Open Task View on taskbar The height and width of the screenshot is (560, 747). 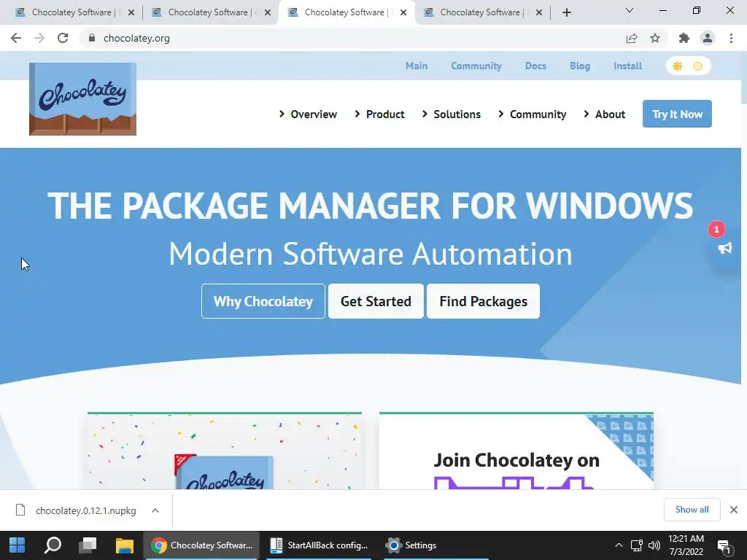point(88,545)
